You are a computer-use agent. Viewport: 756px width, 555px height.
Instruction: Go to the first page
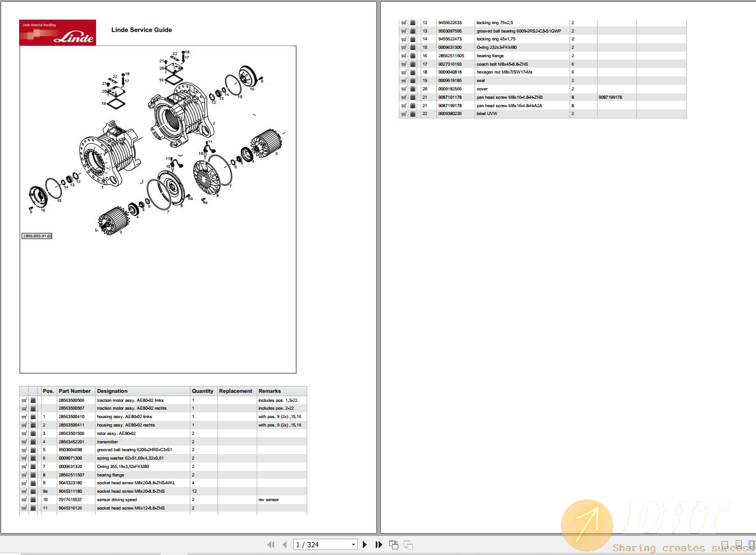[271, 544]
